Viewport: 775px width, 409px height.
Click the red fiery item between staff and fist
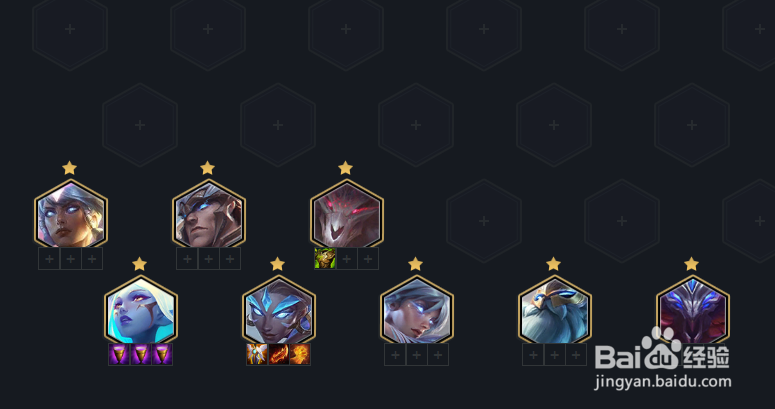(x=279, y=355)
